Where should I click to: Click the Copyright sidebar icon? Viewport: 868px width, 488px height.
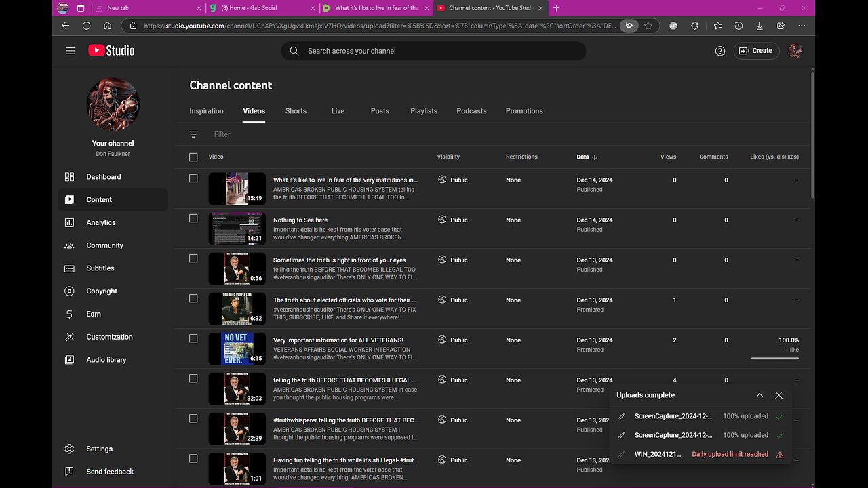point(69,291)
